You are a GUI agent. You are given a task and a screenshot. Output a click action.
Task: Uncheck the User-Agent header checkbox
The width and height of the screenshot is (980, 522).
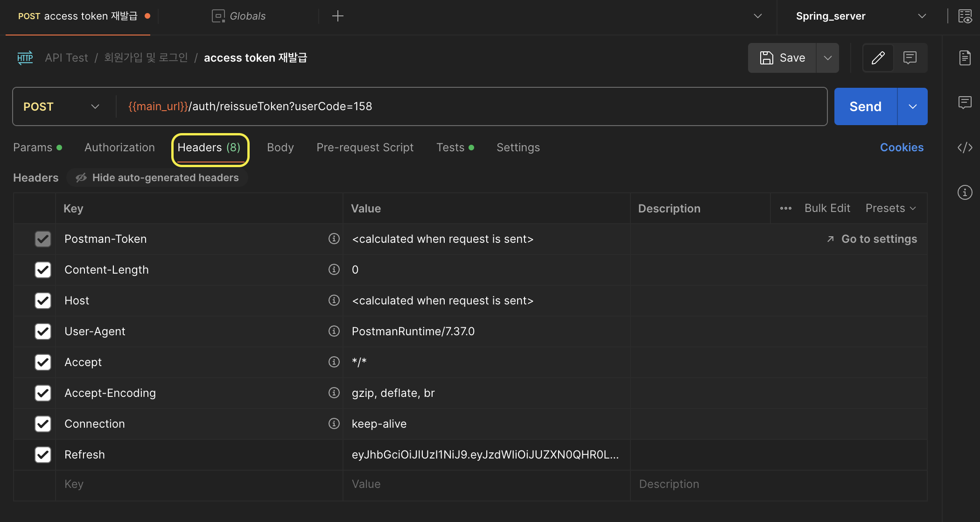[43, 331]
